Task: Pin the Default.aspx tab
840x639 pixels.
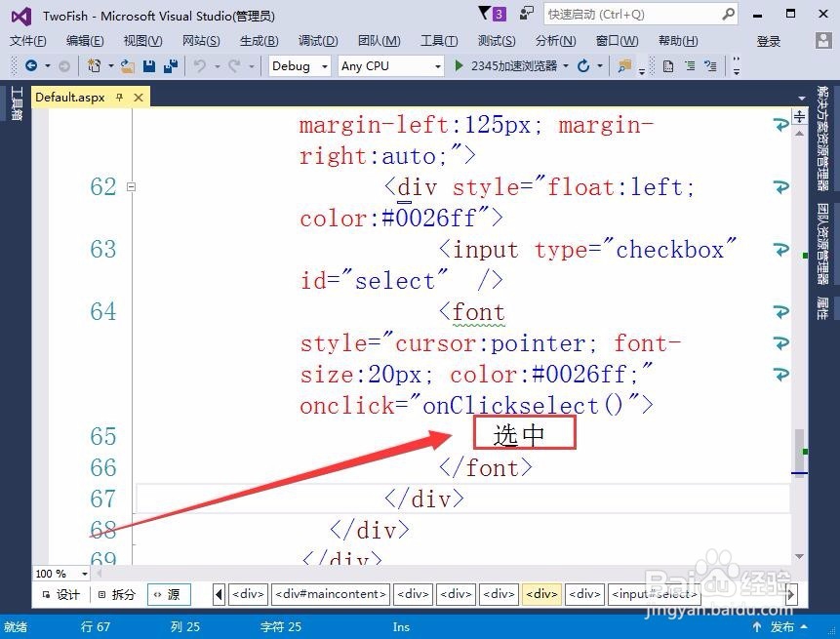Action: click(x=119, y=97)
